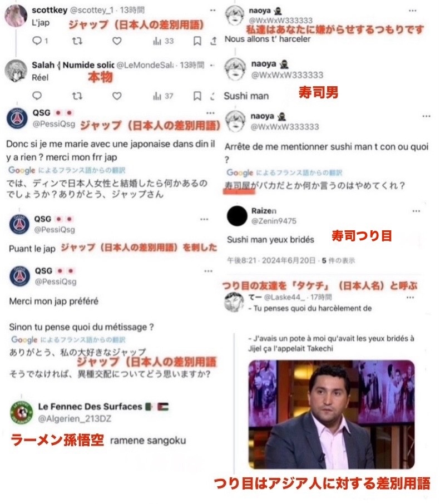Open @Algerien_213DZ handle link

[x=75, y=418]
